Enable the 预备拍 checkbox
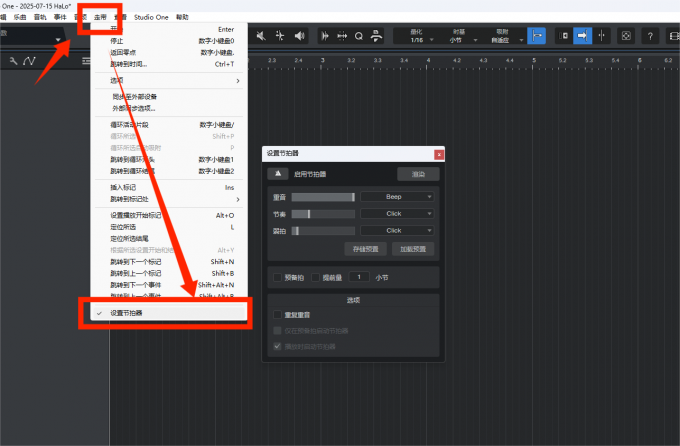680x446 pixels. tap(278, 277)
